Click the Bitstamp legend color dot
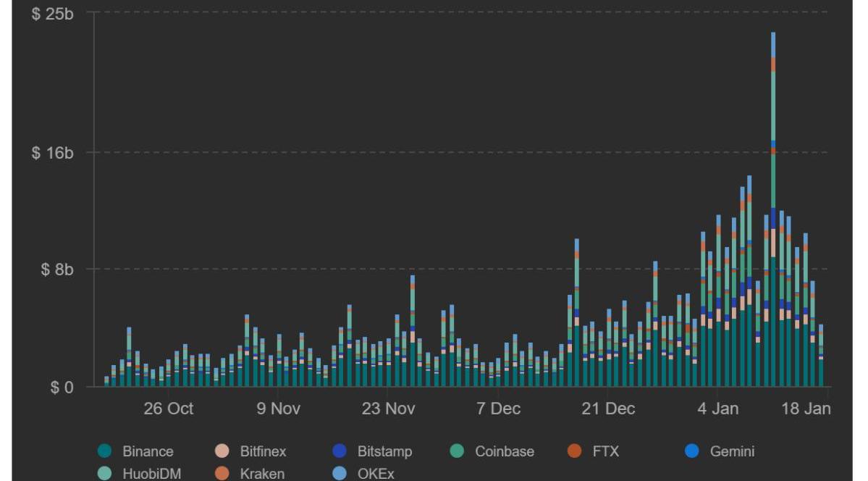The width and height of the screenshot is (868, 481). tap(340, 452)
